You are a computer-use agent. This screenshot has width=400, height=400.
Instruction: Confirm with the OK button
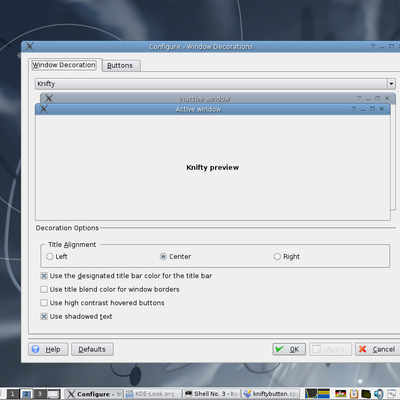[x=289, y=349]
